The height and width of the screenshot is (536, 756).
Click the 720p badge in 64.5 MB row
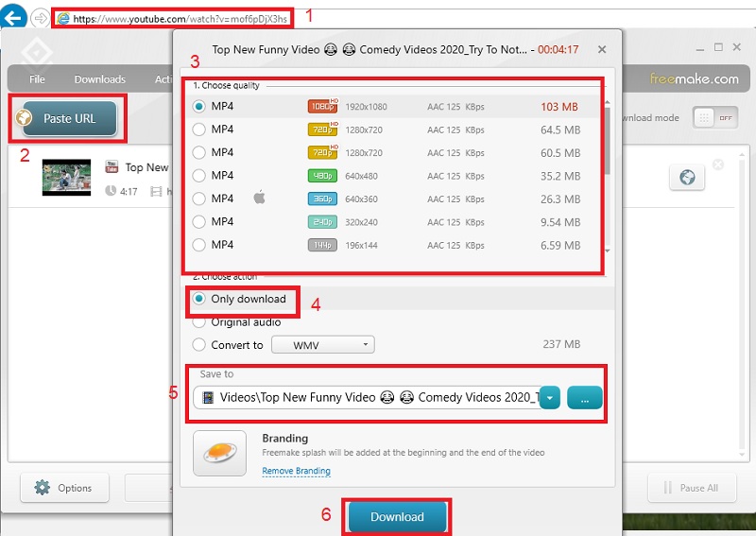point(323,130)
